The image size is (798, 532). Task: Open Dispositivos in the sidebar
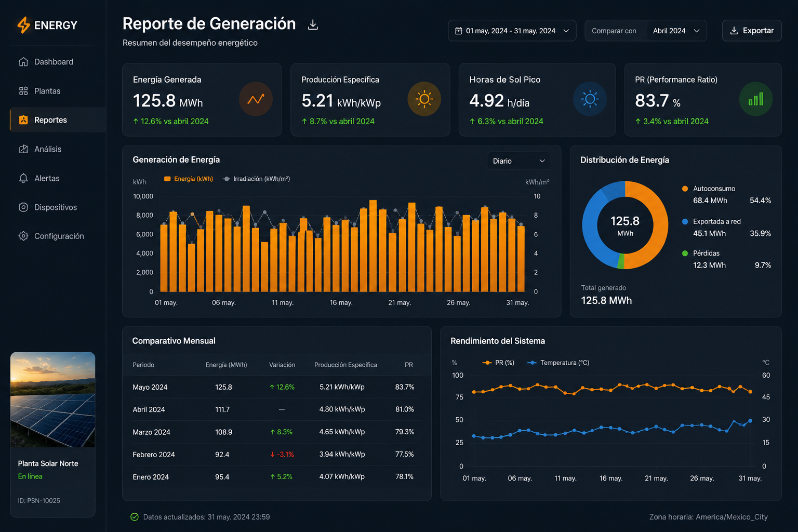(x=53, y=207)
